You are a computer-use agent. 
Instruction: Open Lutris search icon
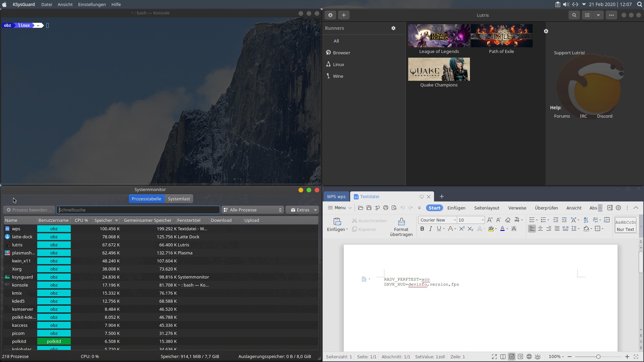574,15
